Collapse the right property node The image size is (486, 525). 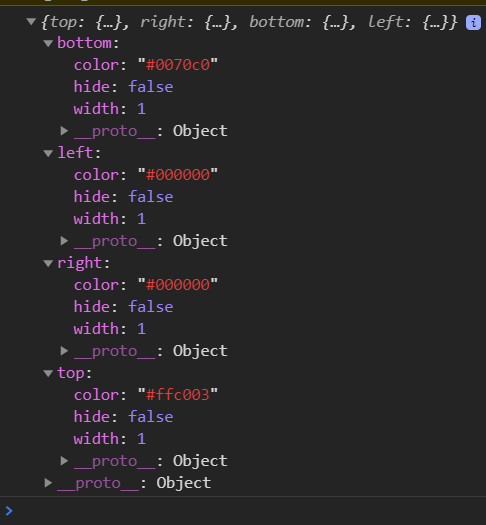click(x=48, y=264)
